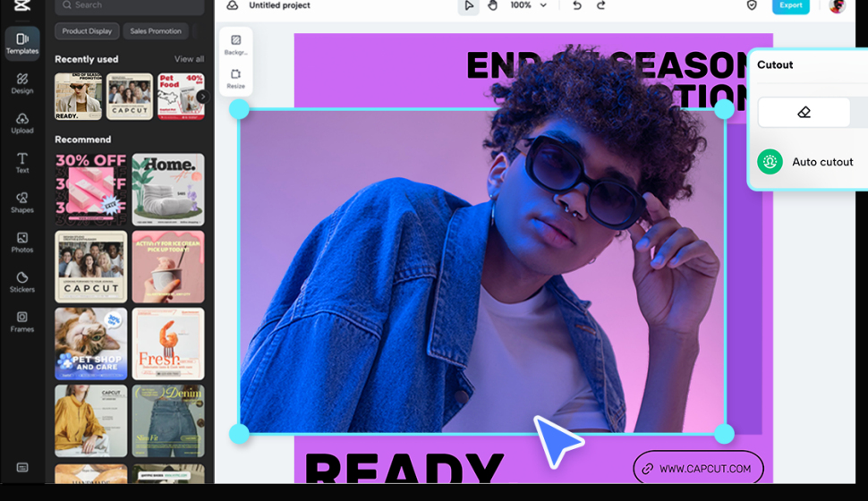
Task: Open the Upload panel
Action: point(22,123)
